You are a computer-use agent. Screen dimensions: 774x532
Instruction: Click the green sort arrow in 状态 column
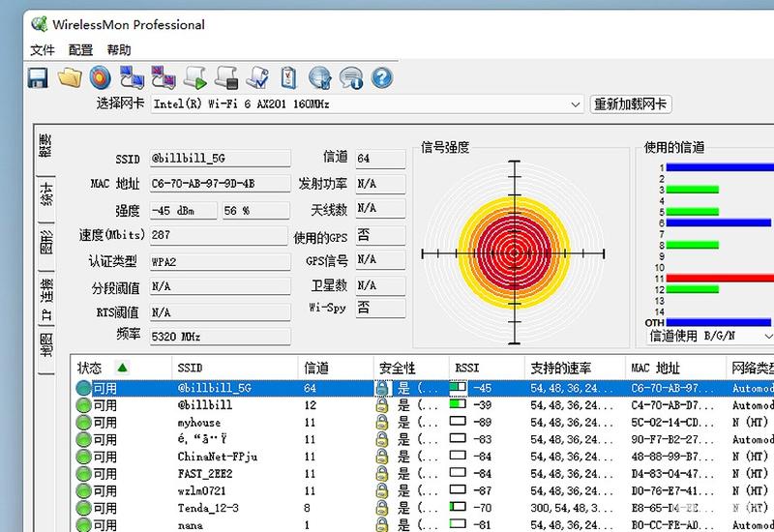[123, 368]
